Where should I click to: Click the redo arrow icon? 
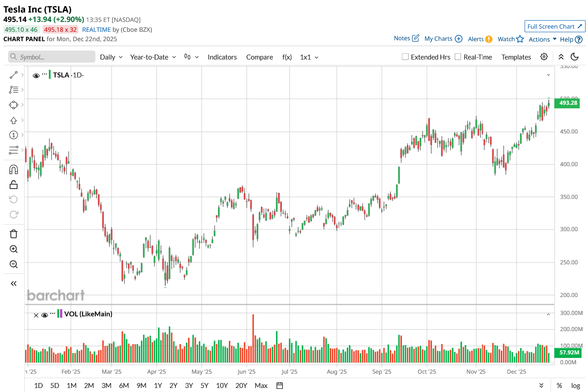tap(13, 214)
